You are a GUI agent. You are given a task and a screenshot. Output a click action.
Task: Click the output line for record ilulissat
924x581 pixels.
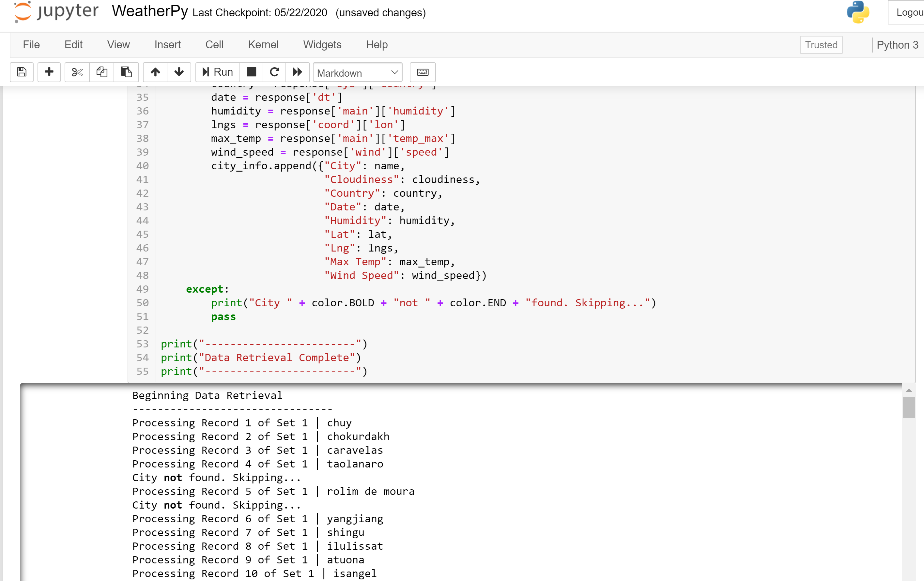click(x=257, y=546)
